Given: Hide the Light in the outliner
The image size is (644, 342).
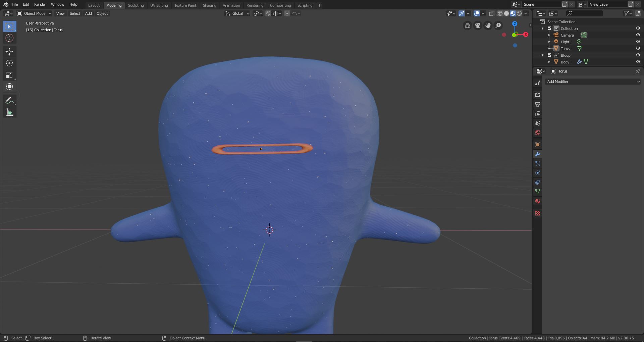Looking at the screenshot, I should click(638, 42).
